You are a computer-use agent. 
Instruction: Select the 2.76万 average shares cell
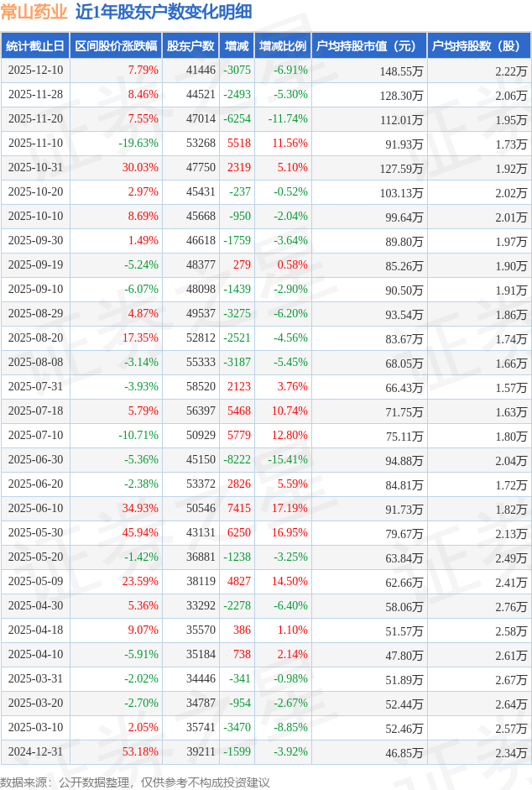pos(511,606)
